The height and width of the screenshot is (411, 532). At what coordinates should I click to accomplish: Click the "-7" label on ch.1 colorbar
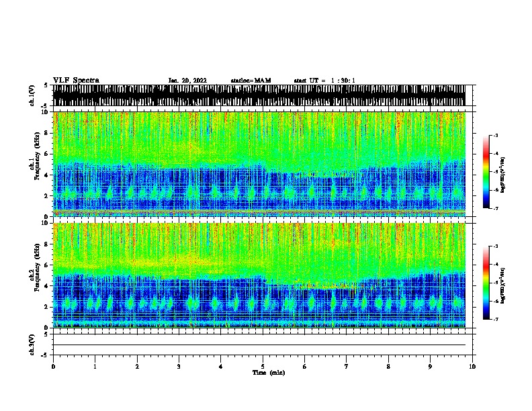tap(495, 208)
